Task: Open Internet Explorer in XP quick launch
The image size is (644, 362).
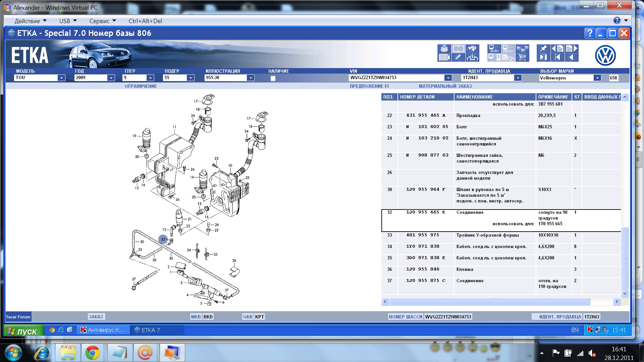Action: 61,330
